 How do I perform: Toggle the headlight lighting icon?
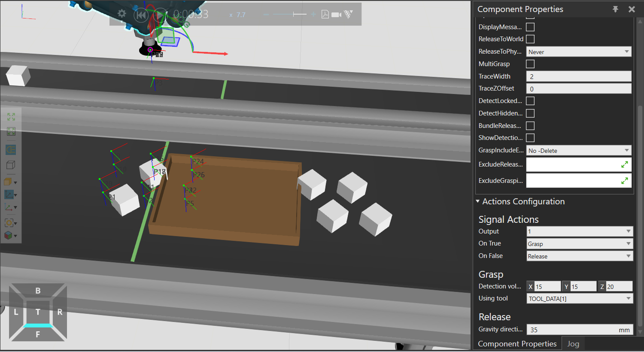11,150
